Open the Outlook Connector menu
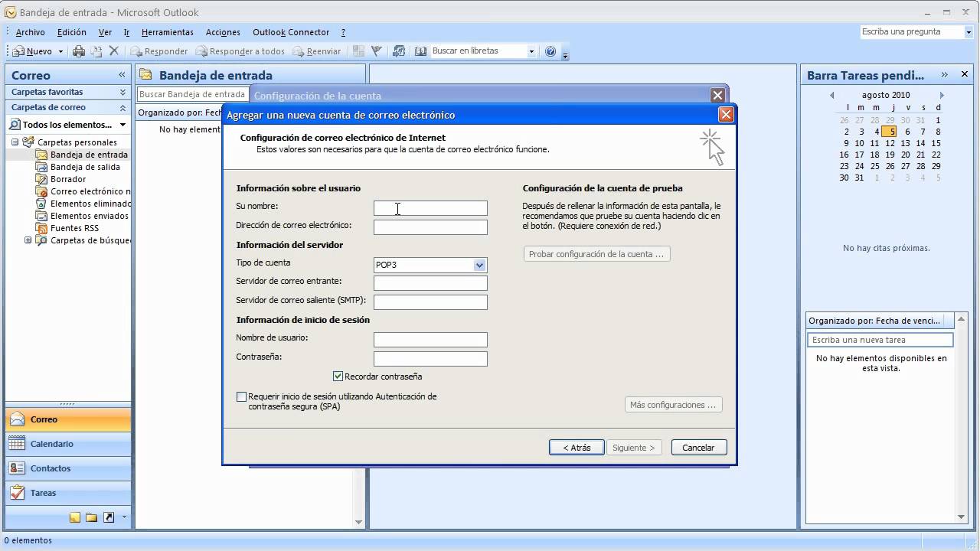Image resolution: width=980 pixels, height=551 pixels. (291, 32)
